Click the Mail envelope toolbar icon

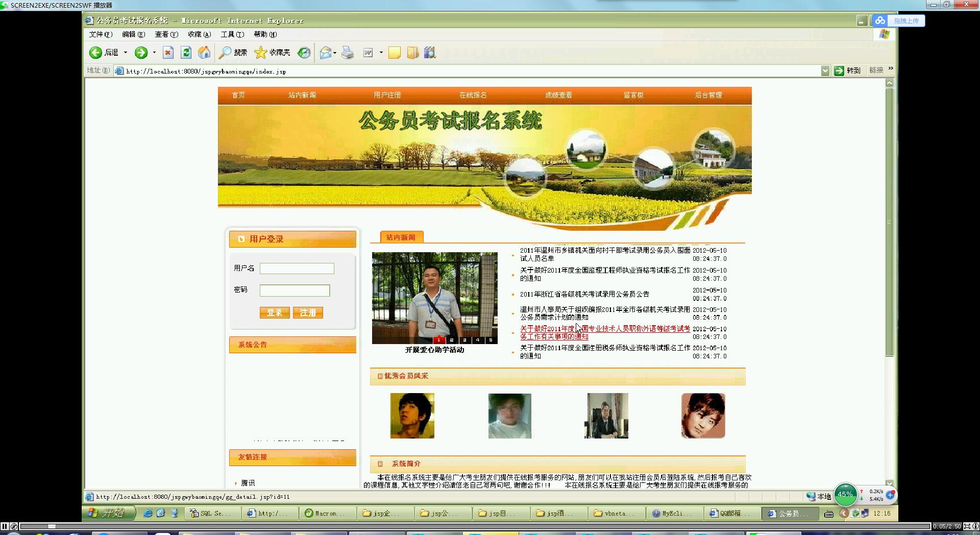(x=326, y=53)
